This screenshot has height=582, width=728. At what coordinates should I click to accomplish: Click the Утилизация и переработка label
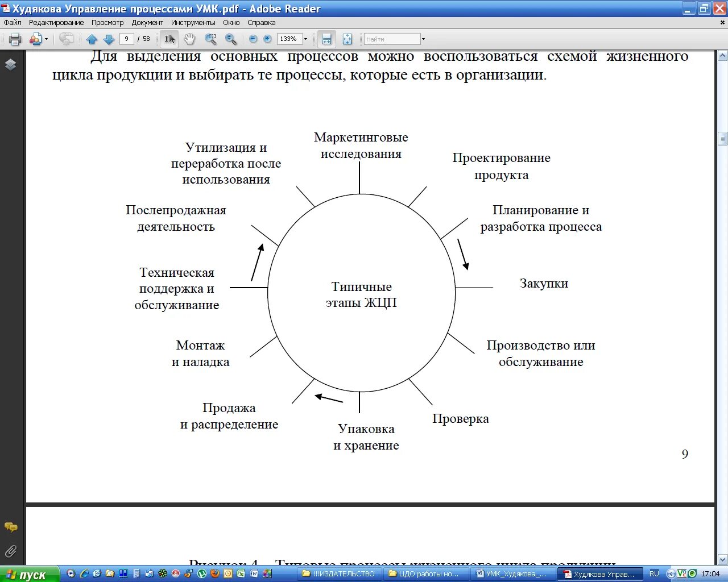[x=226, y=164]
